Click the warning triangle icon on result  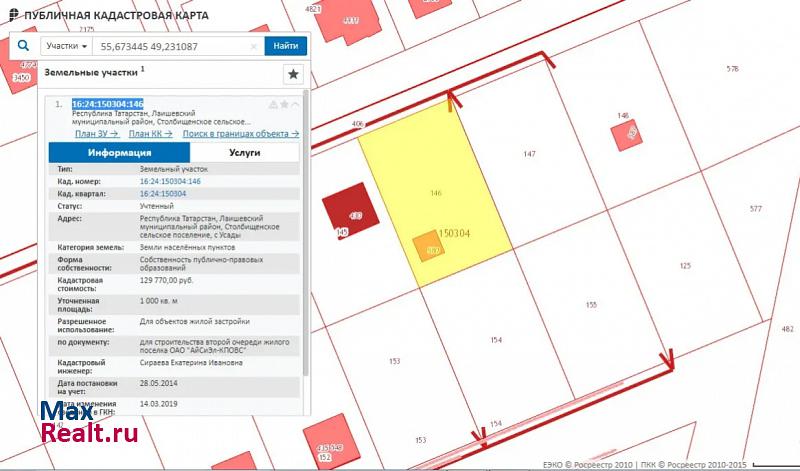(x=273, y=104)
